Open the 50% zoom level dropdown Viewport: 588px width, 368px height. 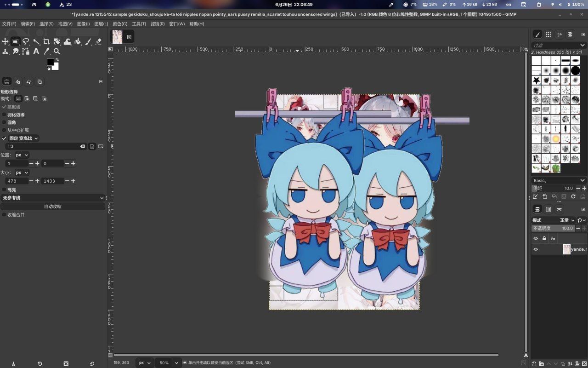pyautogui.click(x=176, y=362)
